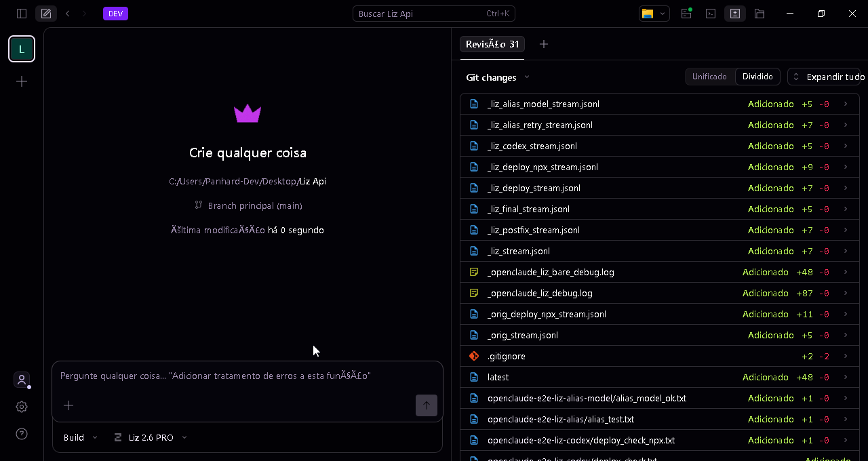Expand _liz_alias_model_stream.jsonl row chevron

846,104
